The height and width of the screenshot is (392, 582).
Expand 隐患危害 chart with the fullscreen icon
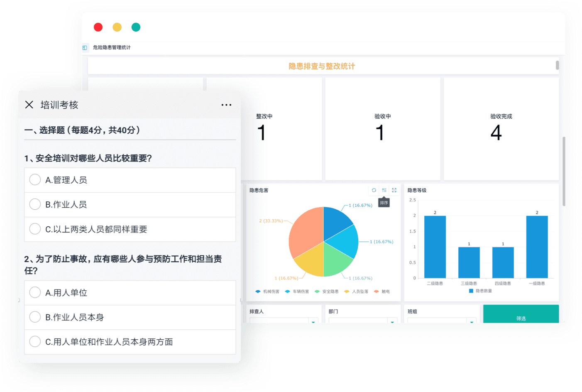tap(394, 190)
